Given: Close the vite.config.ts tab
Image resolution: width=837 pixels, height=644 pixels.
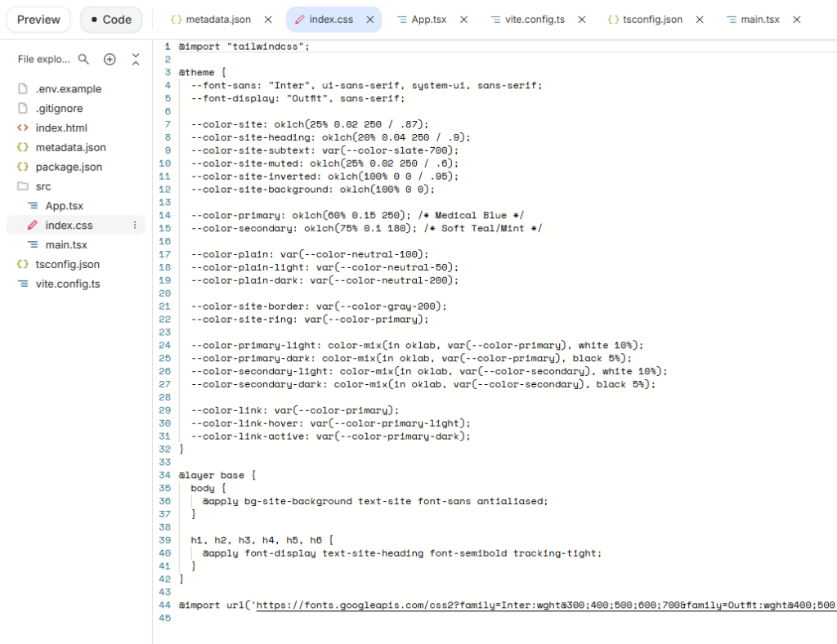Looking at the screenshot, I should click(x=582, y=20).
